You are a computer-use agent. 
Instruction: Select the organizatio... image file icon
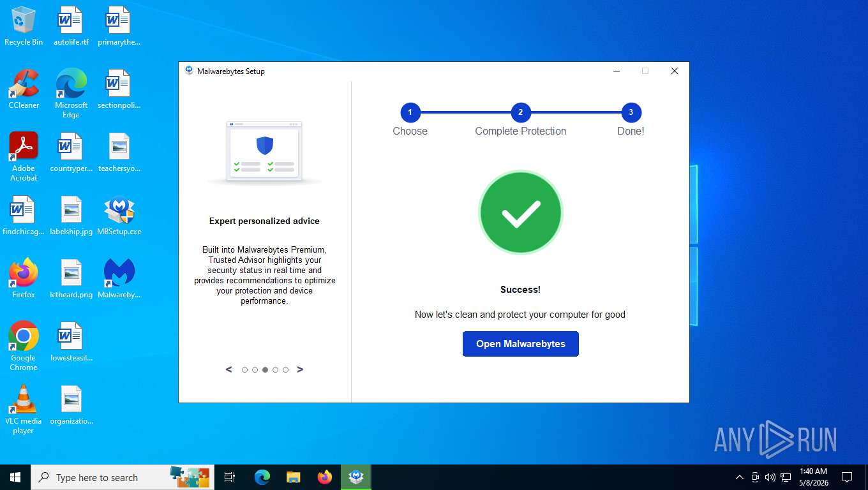(x=71, y=406)
